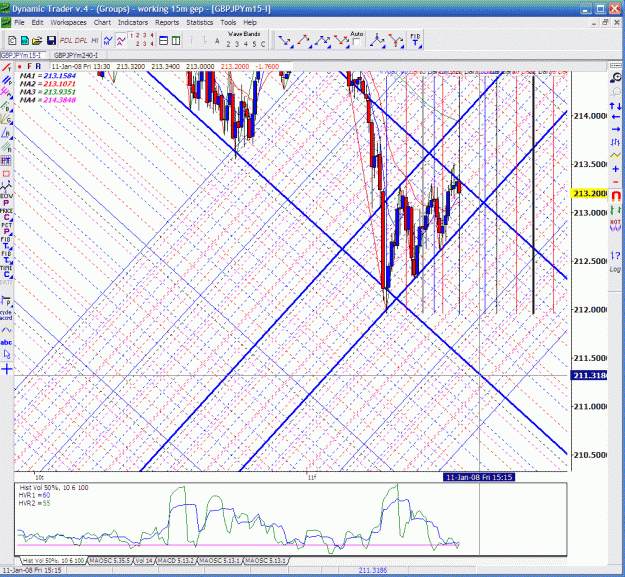Select the FIB T toolbar tool

415,41
